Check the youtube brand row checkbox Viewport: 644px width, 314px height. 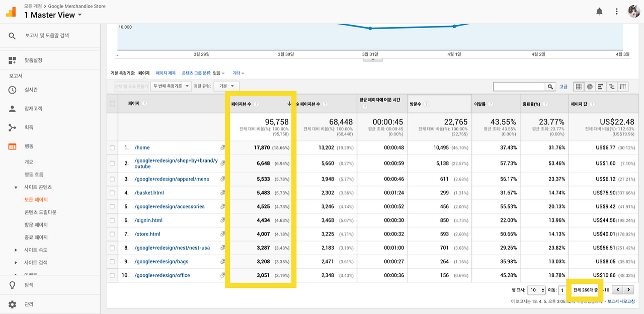pos(112,164)
